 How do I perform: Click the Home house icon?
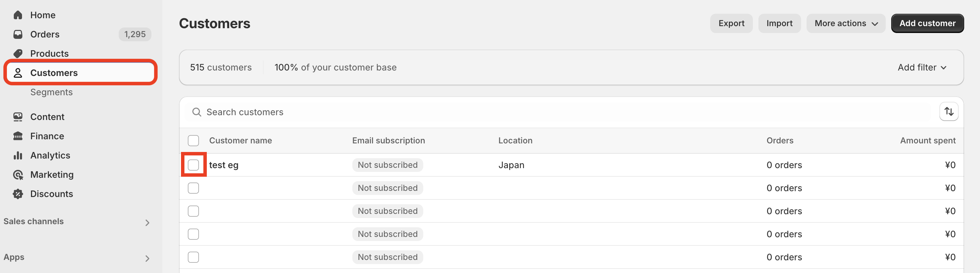point(18,15)
